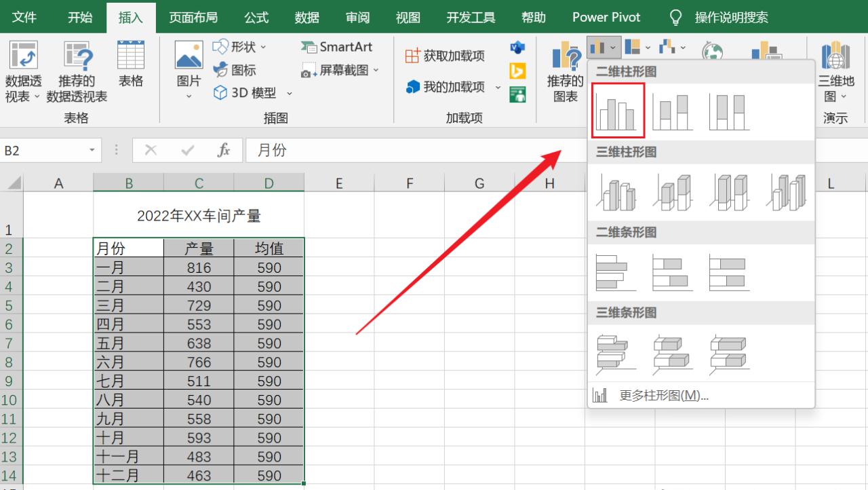
Task: Open the Screenshot (屏幕截图) menu
Action: (x=340, y=70)
